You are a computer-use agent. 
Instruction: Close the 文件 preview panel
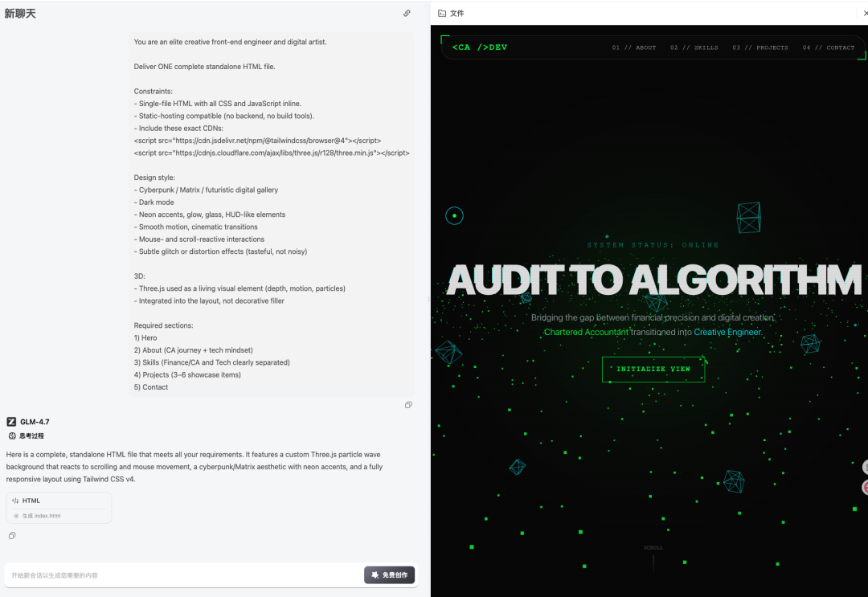865,14
